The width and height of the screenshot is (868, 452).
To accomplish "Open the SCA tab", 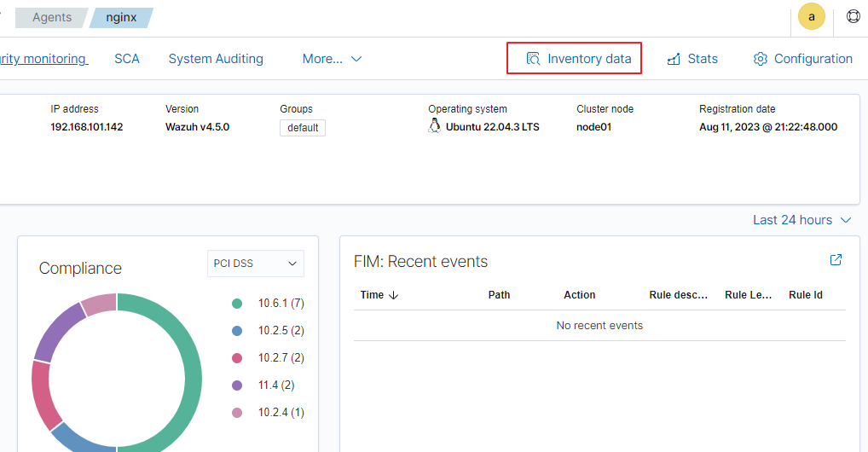I will click(127, 59).
